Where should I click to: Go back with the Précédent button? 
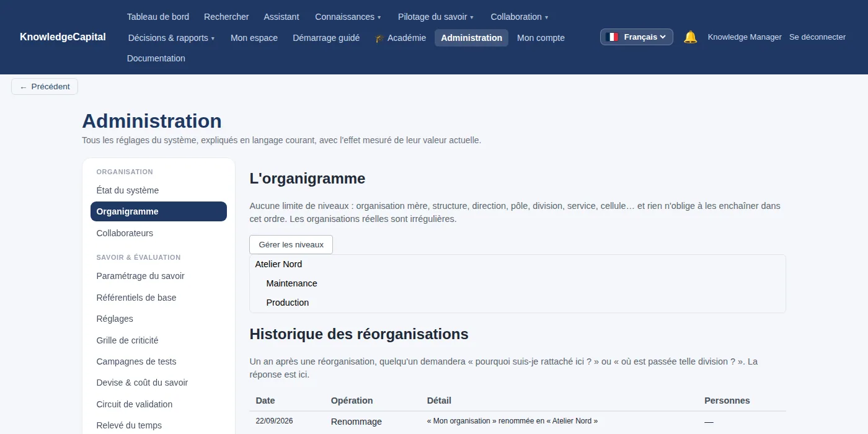[45, 87]
